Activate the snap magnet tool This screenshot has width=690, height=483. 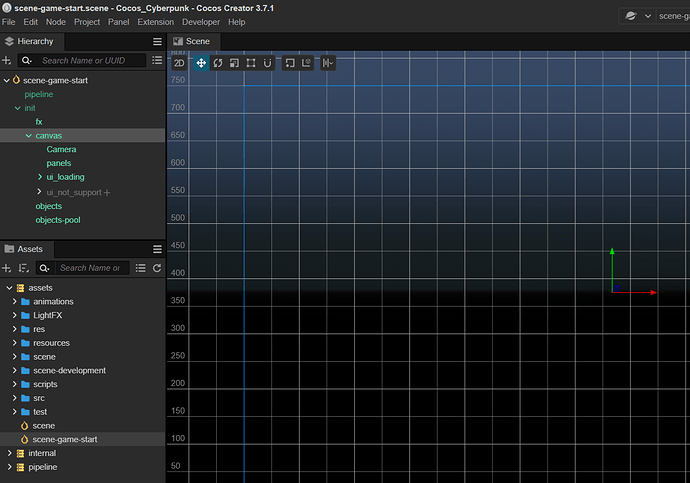click(267, 63)
